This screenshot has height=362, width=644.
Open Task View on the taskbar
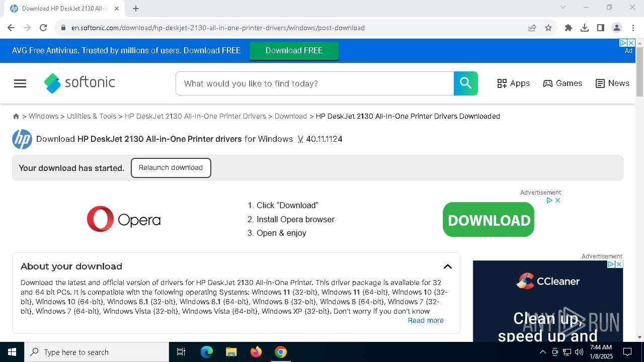pyautogui.click(x=181, y=352)
